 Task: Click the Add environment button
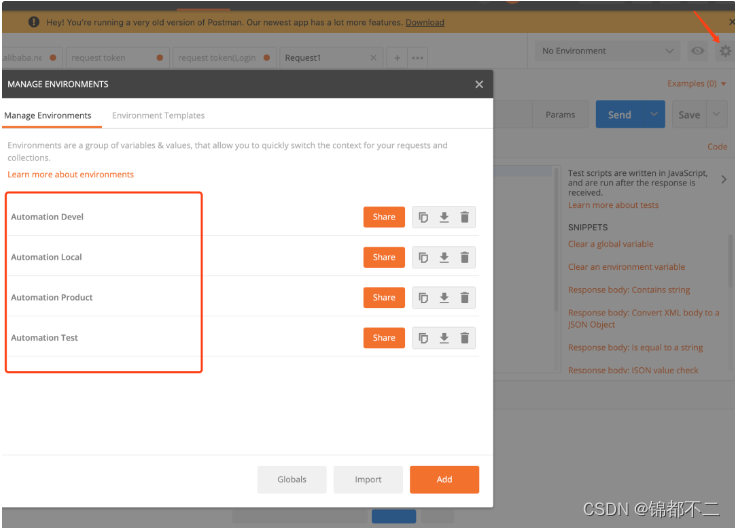(x=444, y=479)
